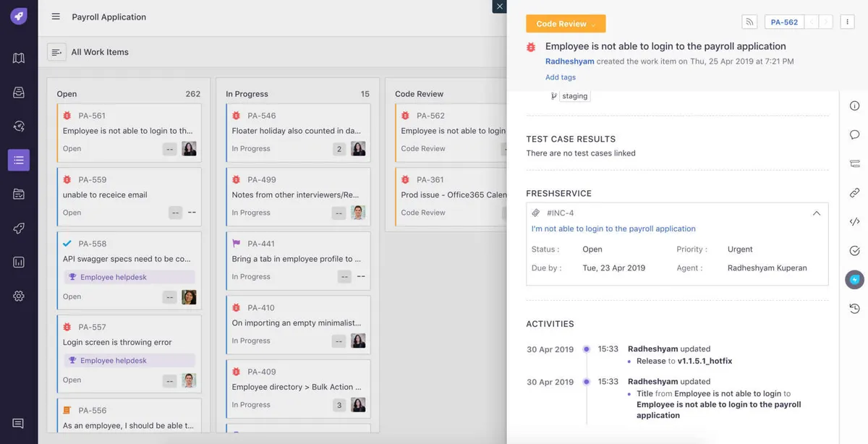Click the Add tags link
Screen dimensions: 868x444
[x=561, y=77]
